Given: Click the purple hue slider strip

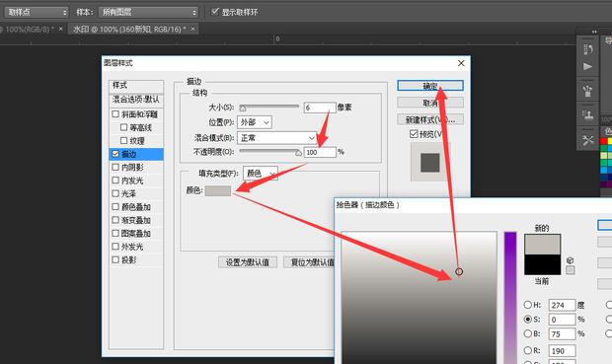Looking at the screenshot, I should tap(510, 298).
